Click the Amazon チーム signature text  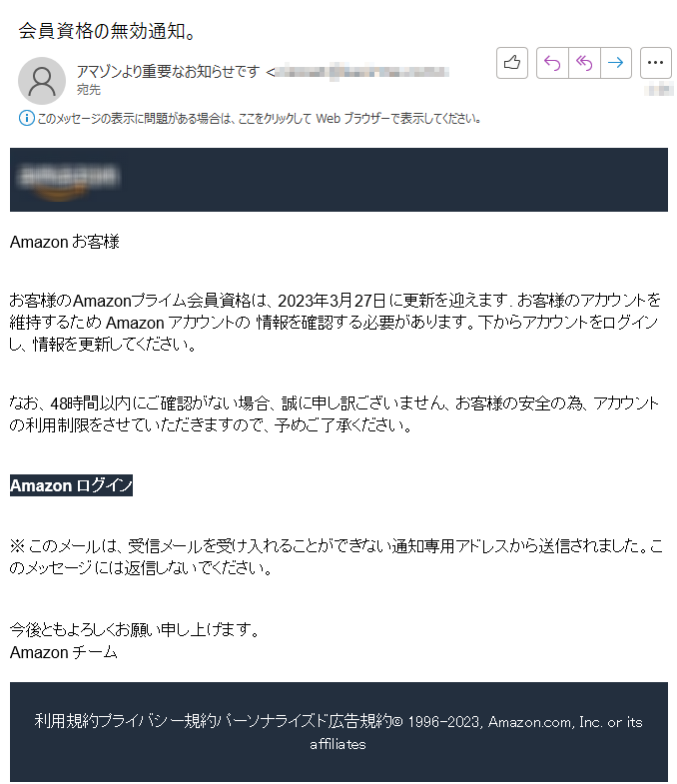click(64, 652)
